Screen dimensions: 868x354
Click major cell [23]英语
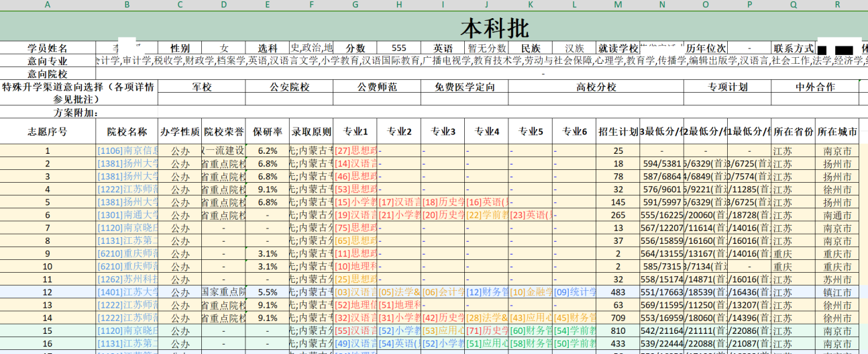tap(531, 215)
